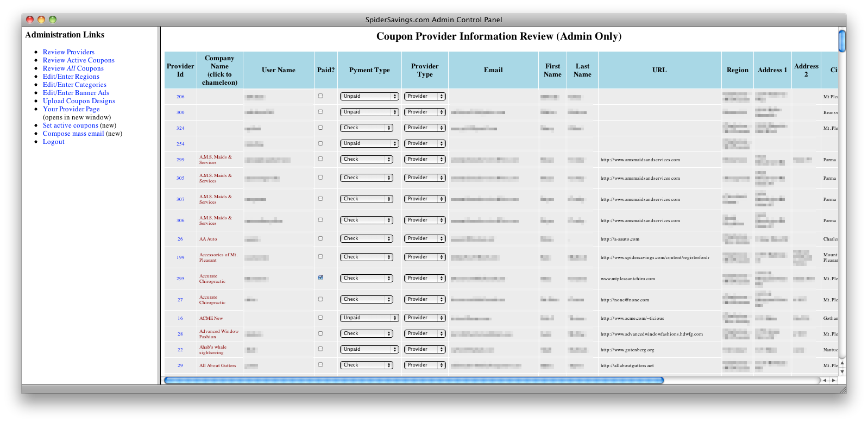Open Set active coupons link
Image resolution: width=868 pixels, height=423 pixels.
[71, 125]
